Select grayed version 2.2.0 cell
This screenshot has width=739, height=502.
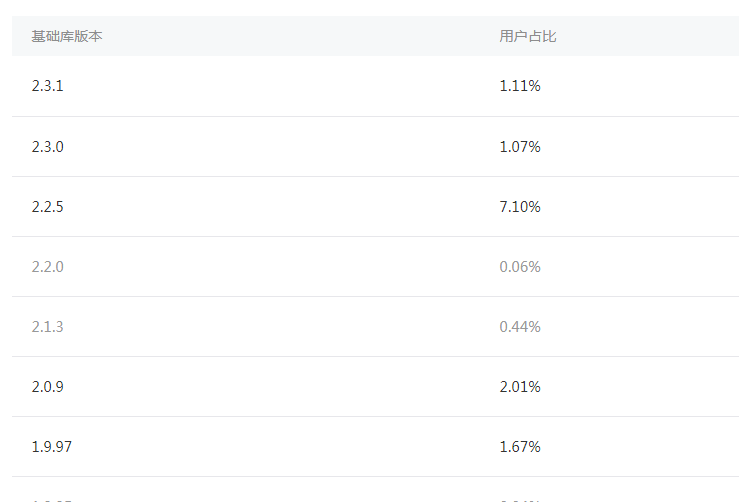click(x=48, y=267)
